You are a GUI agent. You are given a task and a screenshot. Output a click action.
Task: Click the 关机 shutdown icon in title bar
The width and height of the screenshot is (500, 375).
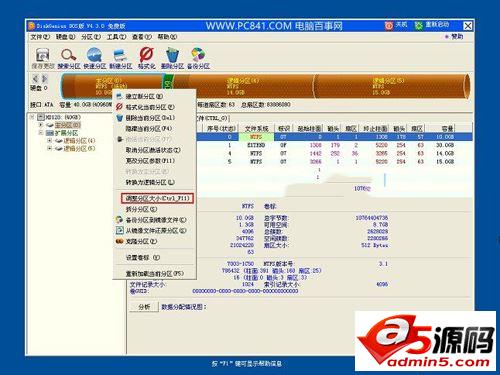[389, 25]
